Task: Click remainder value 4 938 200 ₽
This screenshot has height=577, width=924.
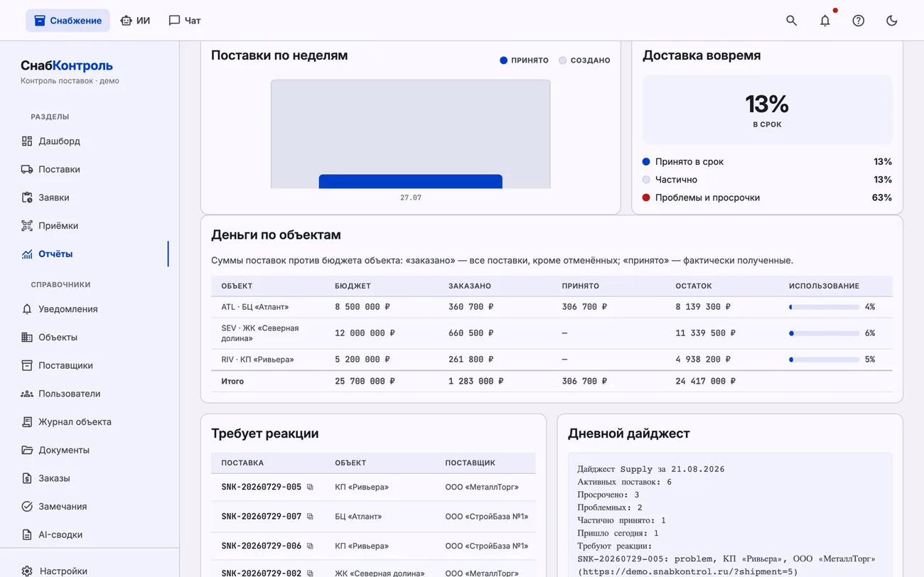Action: point(703,360)
